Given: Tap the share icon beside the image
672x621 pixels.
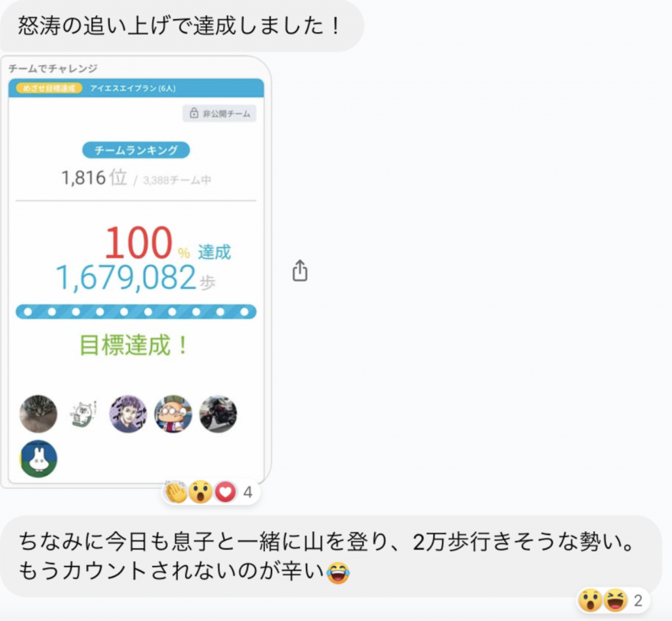Looking at the screenshot, I should click(300, 270).
